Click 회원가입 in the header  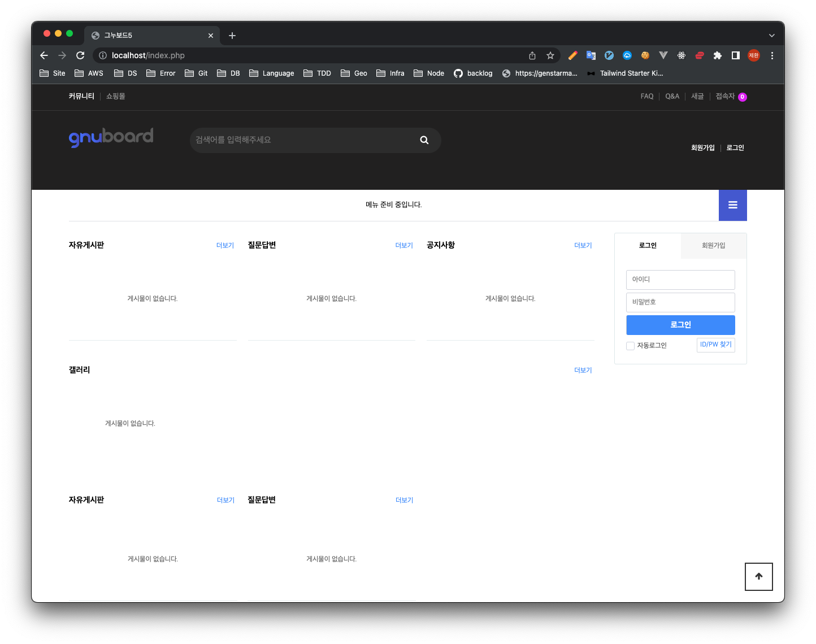coord(703,148)
